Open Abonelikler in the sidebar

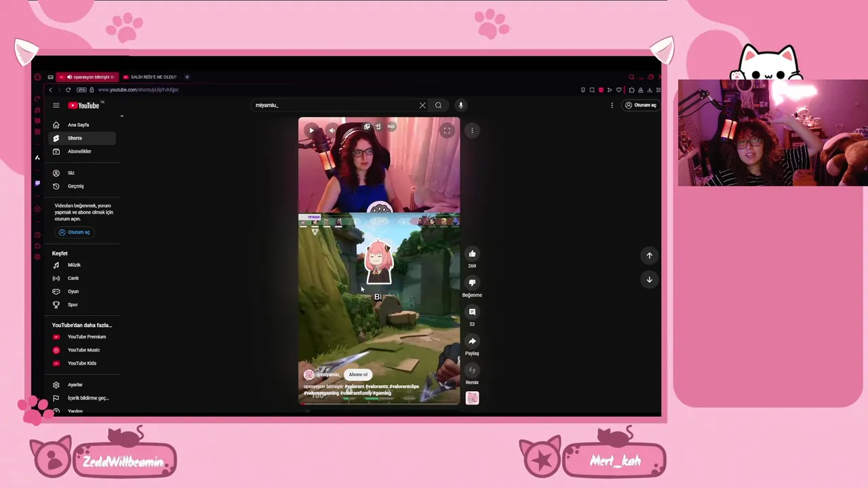coord(83,151)
